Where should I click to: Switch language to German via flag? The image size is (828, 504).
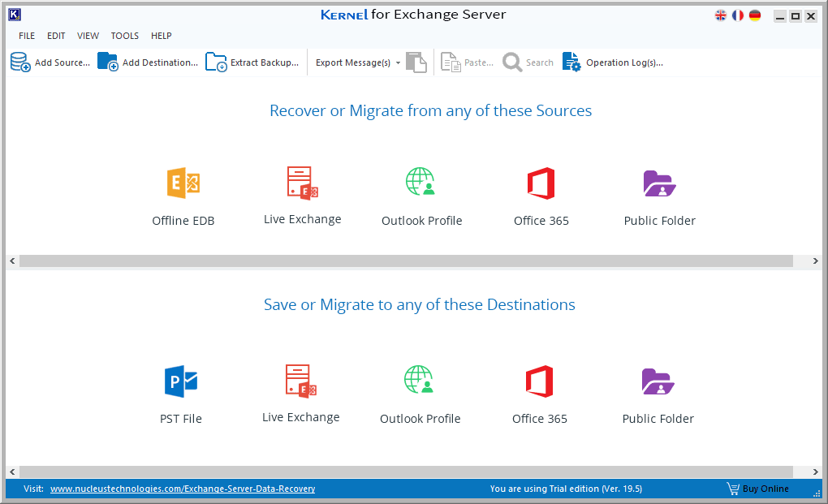[x=755, y=16]
